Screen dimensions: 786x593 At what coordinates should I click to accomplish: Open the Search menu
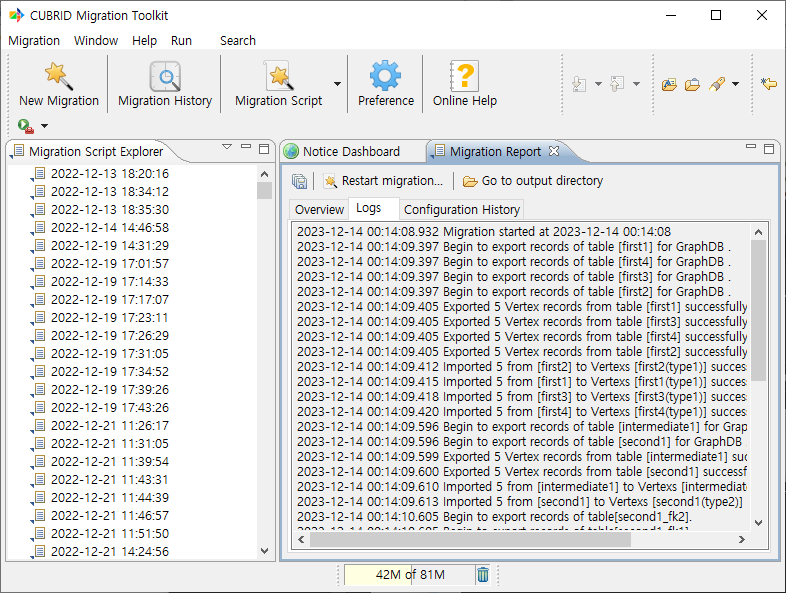coord(238,41)
